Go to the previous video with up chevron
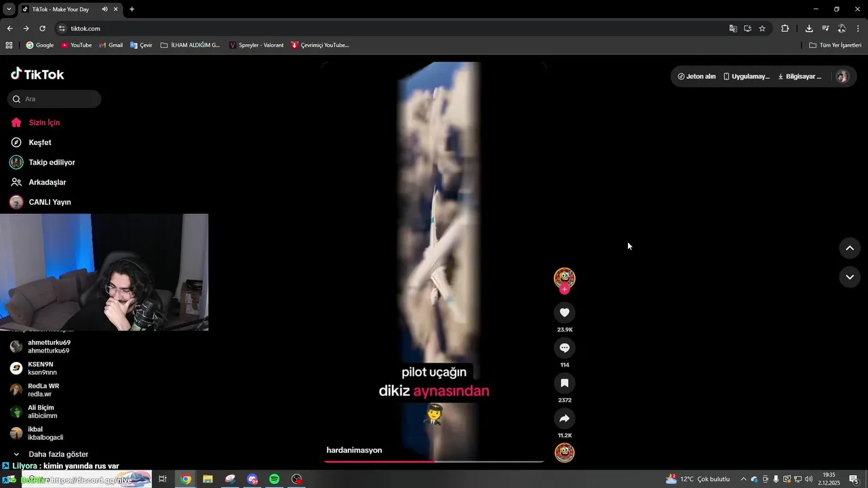 [850, 248]
